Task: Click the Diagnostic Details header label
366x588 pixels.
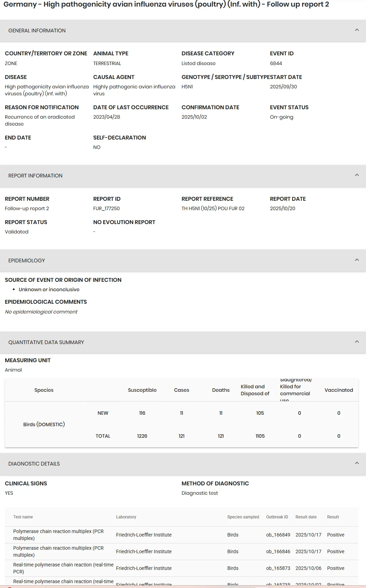Action: (34, 464)
